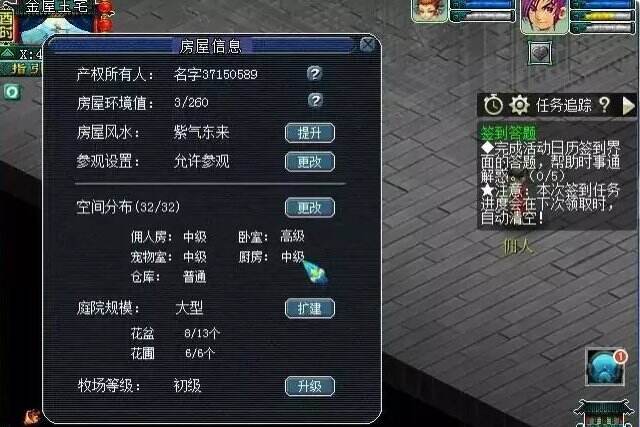Screen dimensions: 640x427
Task: Click the orange-haired character portrait
Action: tap(429, 10)
